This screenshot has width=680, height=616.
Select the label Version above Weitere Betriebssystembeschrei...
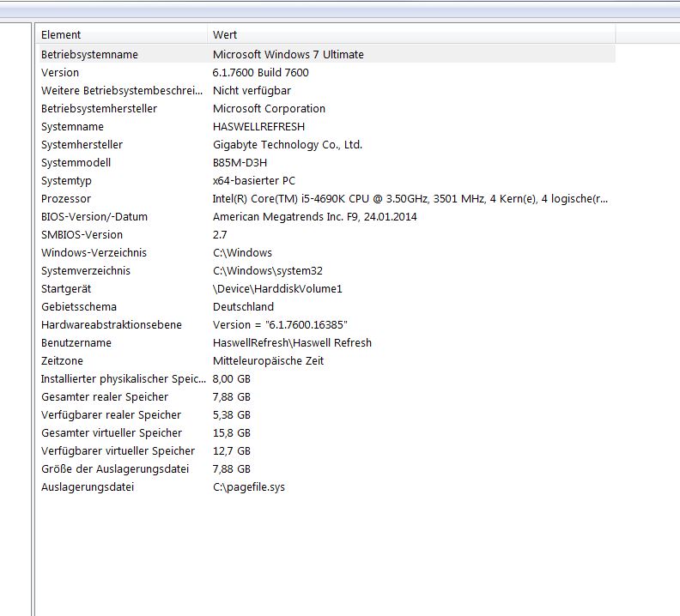pyautogui.click(x=60, y=72)
